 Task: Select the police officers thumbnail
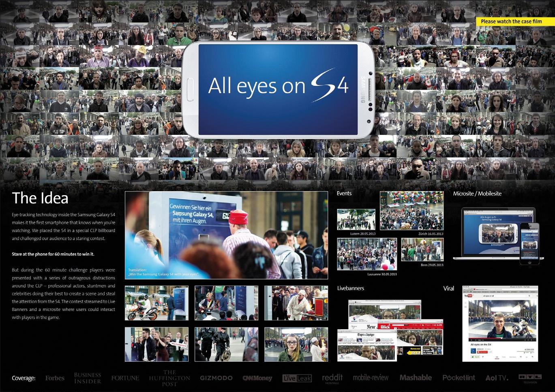(226, 344)
